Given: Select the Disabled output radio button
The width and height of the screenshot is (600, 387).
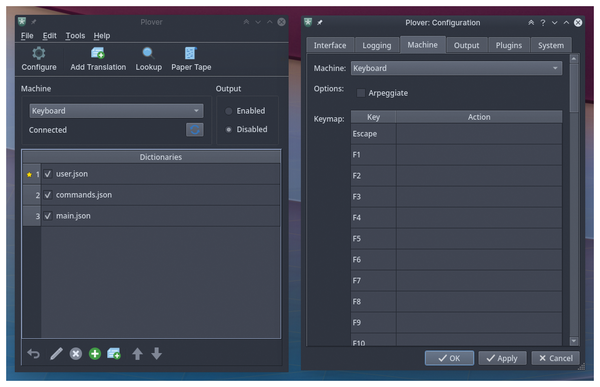Looking at the screenshot, I should [228, 129].
